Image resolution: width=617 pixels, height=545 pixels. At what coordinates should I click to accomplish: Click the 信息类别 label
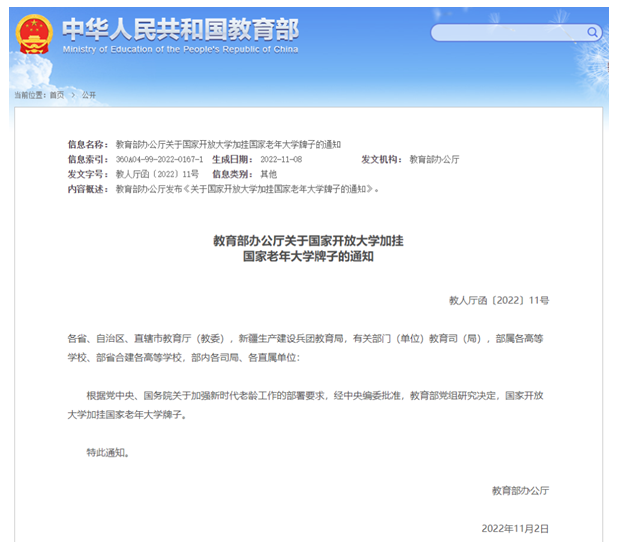point(232,174)
